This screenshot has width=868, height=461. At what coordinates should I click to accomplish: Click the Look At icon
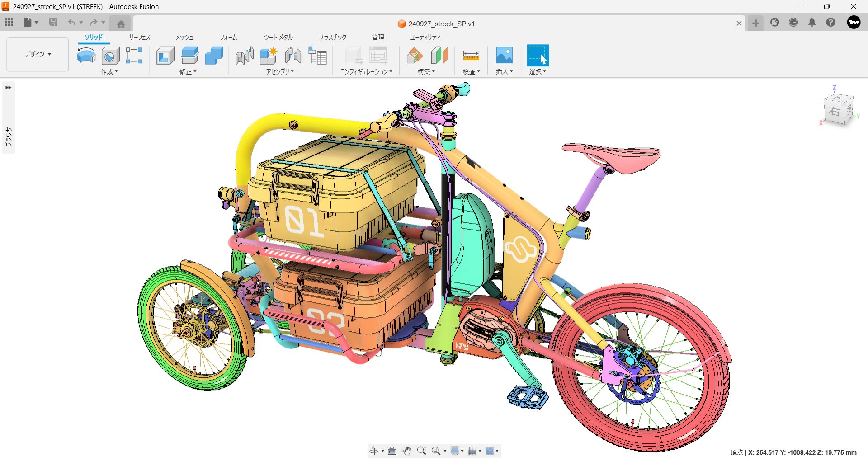392,451
